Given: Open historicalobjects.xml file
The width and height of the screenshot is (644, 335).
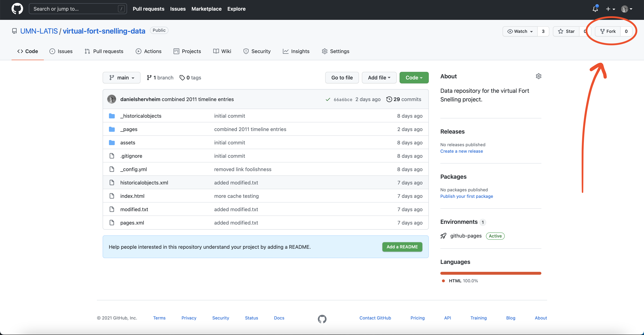Looking at the screenshot, I should (144, 183).
